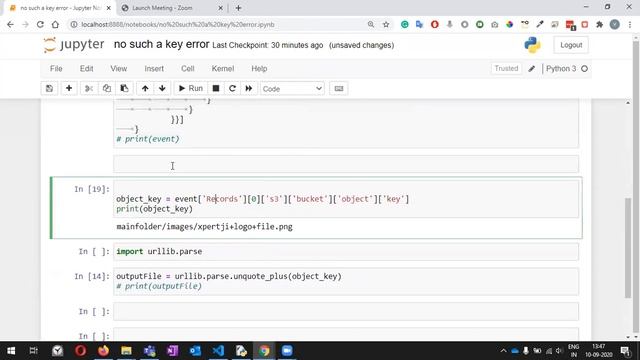Click the Jupyter logo
640x360 pixels.
[74, 44]
